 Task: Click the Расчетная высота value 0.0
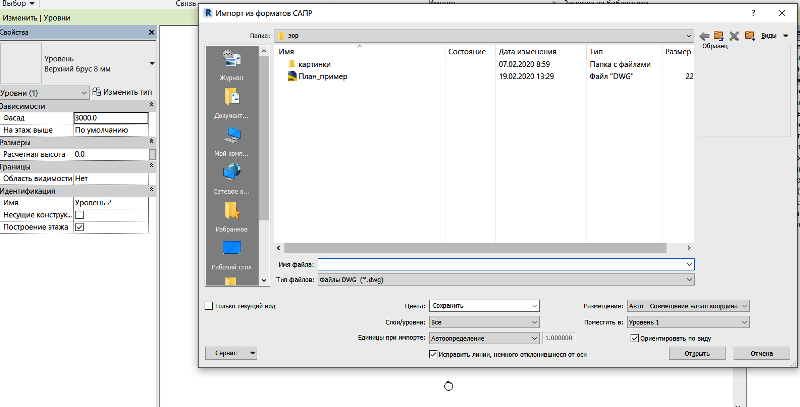click(x=111, y=154)
